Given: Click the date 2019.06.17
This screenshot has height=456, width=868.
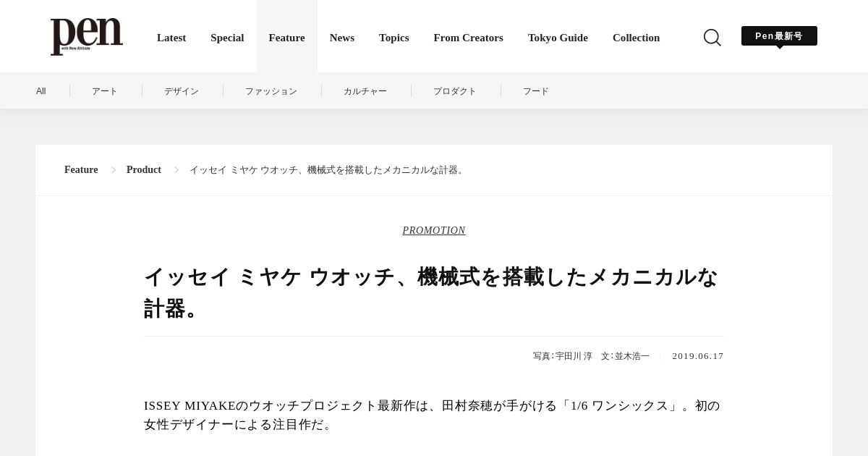Looking at the screenshot, I should pos(698,356).
